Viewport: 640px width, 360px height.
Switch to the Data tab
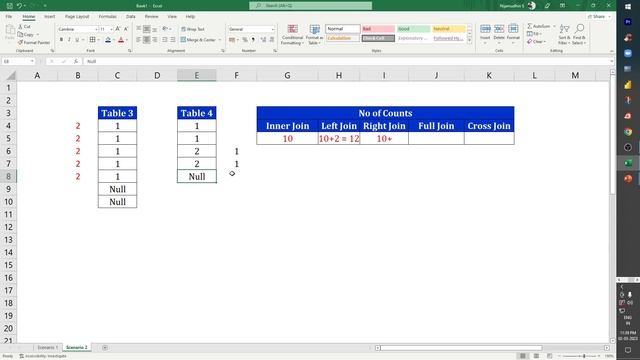pos(131,17)
